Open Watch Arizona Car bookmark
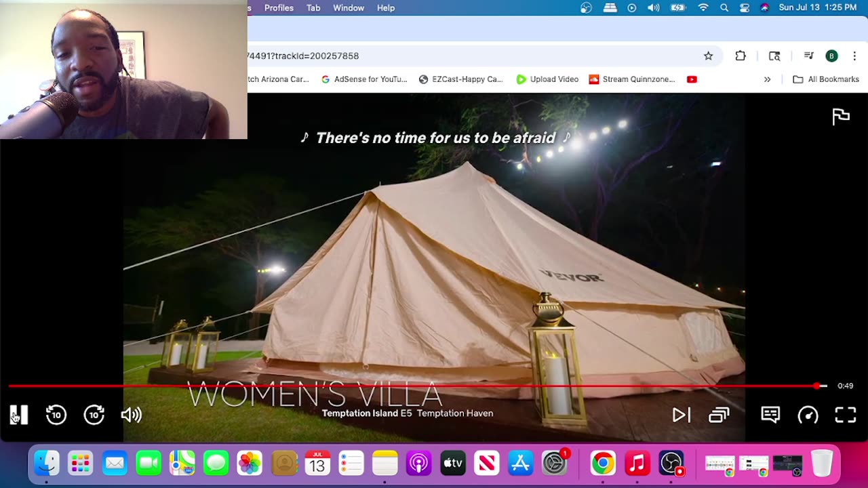Viewport: 868px width, 488px height. click(278, 79)
